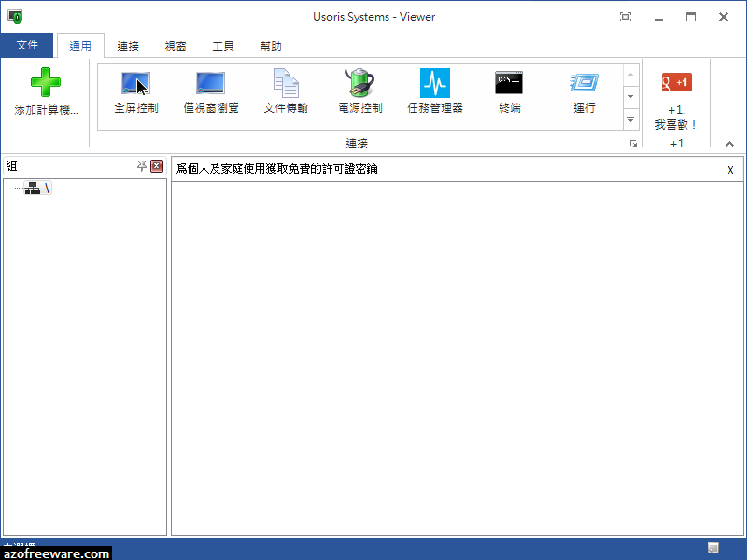
Task: Open the 文件 file menu
Action: tap(27, 45)
